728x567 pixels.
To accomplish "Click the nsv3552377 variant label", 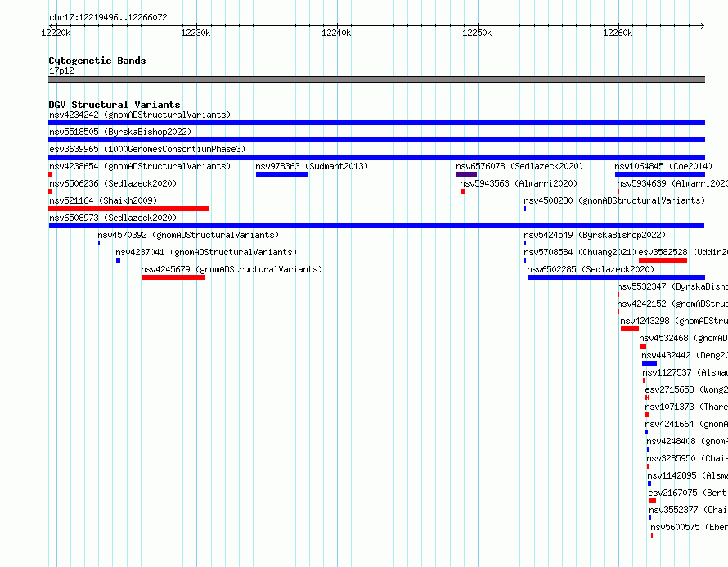I will (x=689, y=510).
